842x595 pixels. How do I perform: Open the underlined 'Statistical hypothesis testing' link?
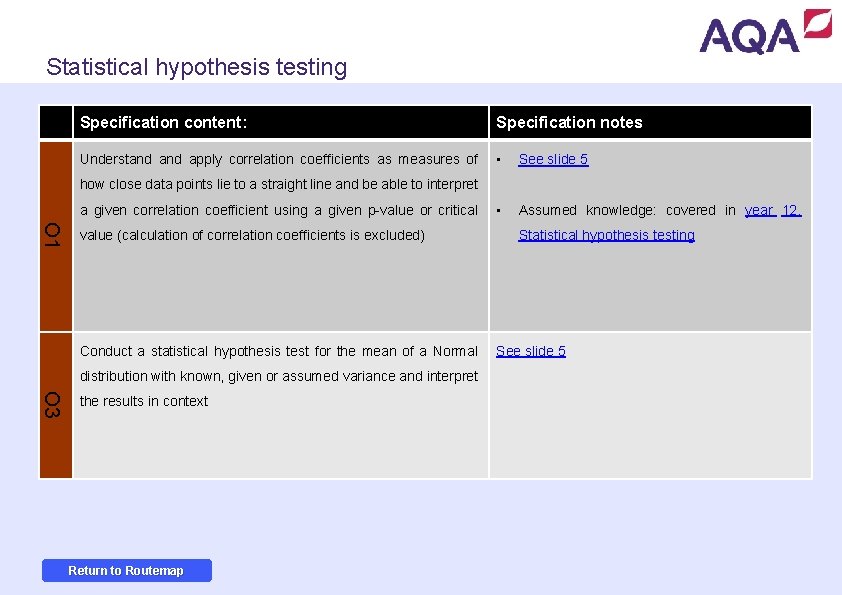click(606, 235)
